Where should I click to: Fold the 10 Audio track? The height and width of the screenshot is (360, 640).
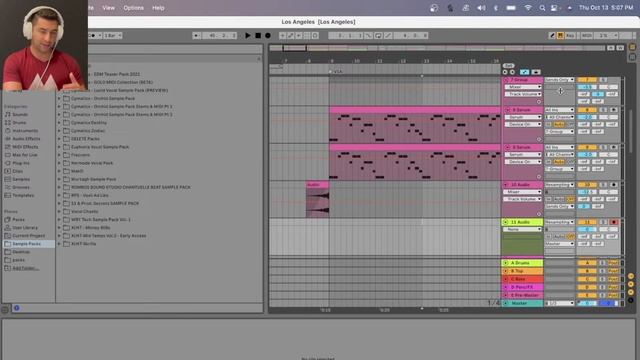[x=507, y=185]
